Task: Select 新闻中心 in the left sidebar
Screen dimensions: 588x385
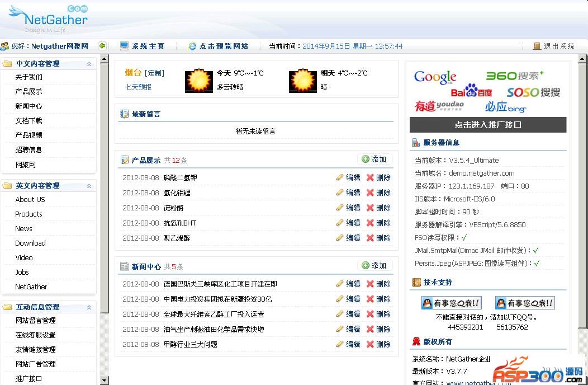Action: click(x=29, y=106)
